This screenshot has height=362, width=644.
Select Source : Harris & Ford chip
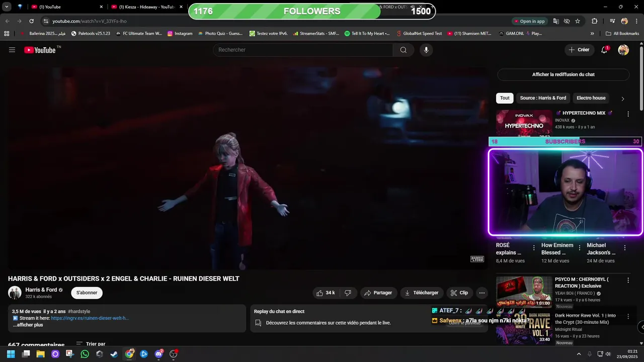click(543, 98)
